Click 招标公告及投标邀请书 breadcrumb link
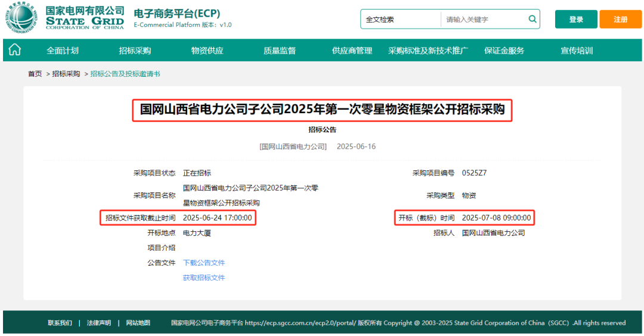 pyautogui.click(x=125, y=74)
